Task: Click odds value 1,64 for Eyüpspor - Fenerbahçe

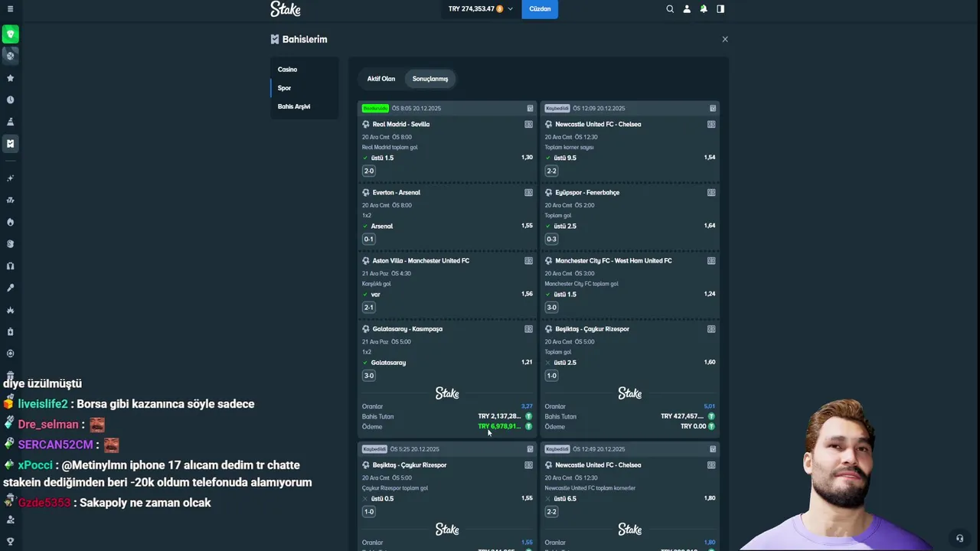Action: (x=710, y=226)
